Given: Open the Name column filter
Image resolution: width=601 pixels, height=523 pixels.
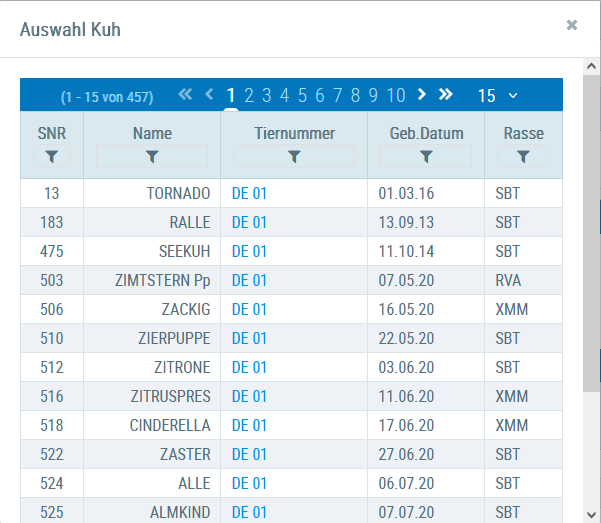Looking at the screenshot, I should click(x=152, y=157).
